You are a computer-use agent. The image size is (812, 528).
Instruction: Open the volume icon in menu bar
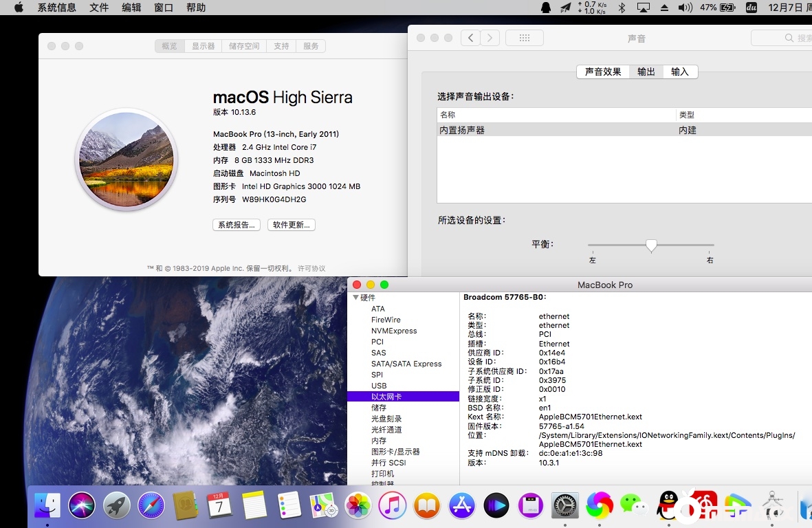coord(685,8)
